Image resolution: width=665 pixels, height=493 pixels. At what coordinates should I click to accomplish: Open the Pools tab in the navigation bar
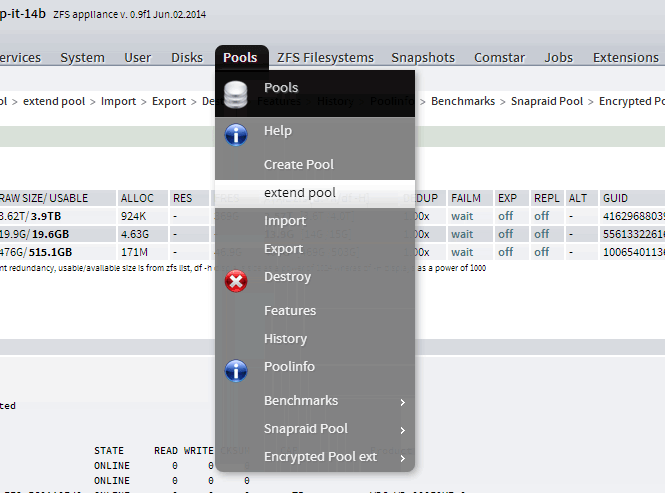point(240,57)
